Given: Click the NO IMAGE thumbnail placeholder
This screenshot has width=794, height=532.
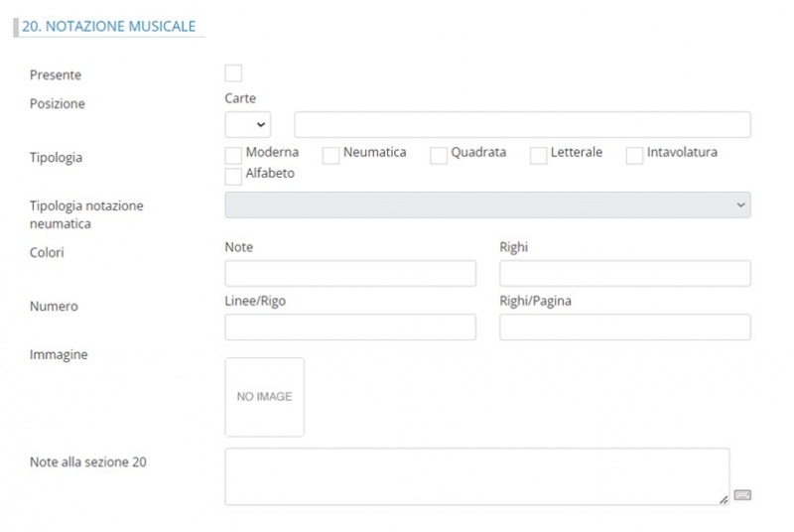Looking at the screenshot, I should 264,397.
